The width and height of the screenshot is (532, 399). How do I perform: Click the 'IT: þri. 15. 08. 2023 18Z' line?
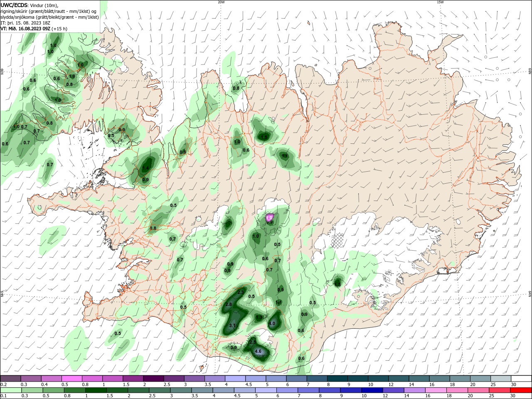pyautogui.click(x=25, y=23)
